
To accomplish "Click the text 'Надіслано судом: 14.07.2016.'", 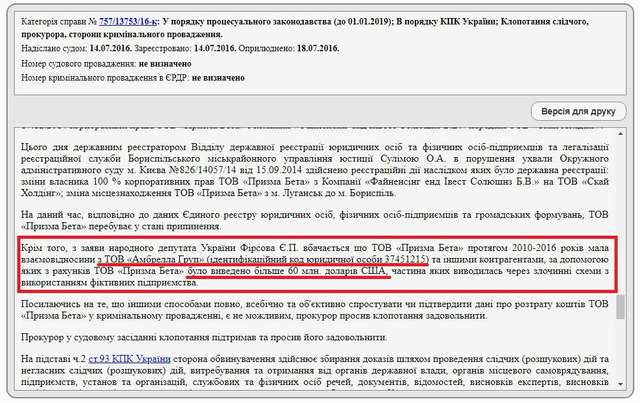I will 76,49.
